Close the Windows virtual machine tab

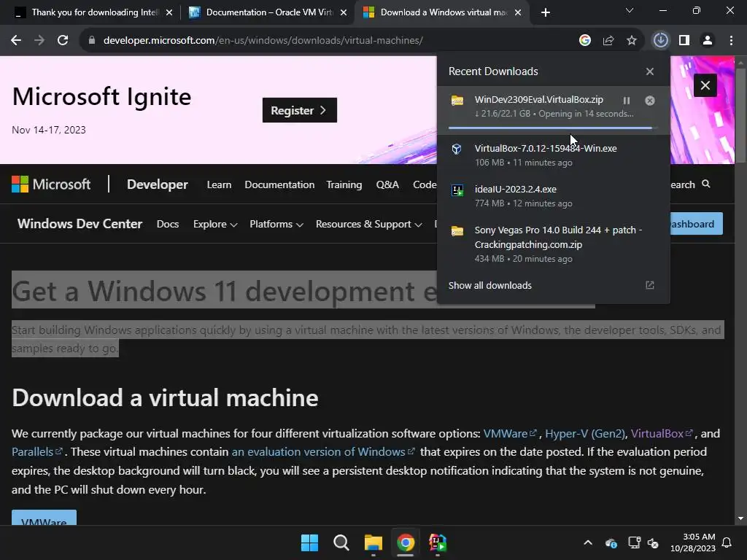click(518, 12)
